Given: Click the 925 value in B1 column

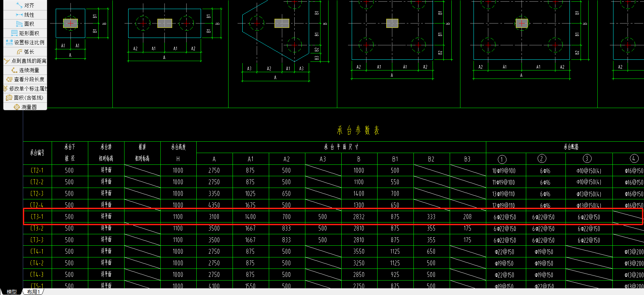Looking at the screenshot, I should [395, 275].
